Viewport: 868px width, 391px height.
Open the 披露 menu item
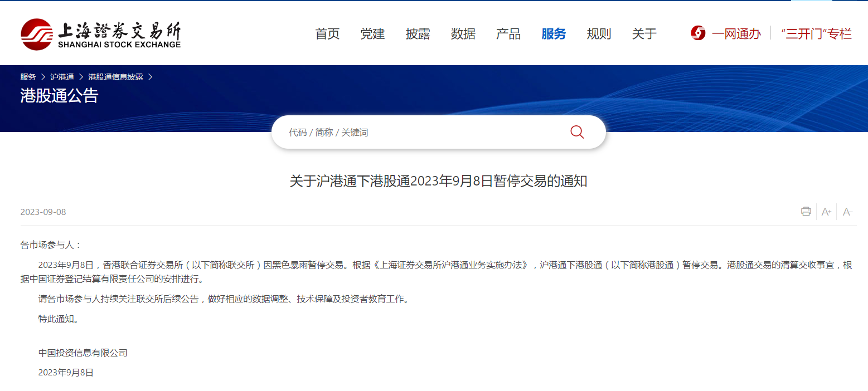(418, 33)
